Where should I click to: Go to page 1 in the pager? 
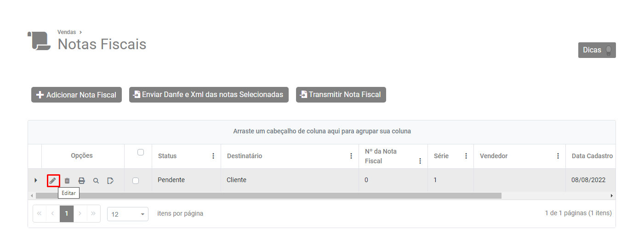coord(67,214)
